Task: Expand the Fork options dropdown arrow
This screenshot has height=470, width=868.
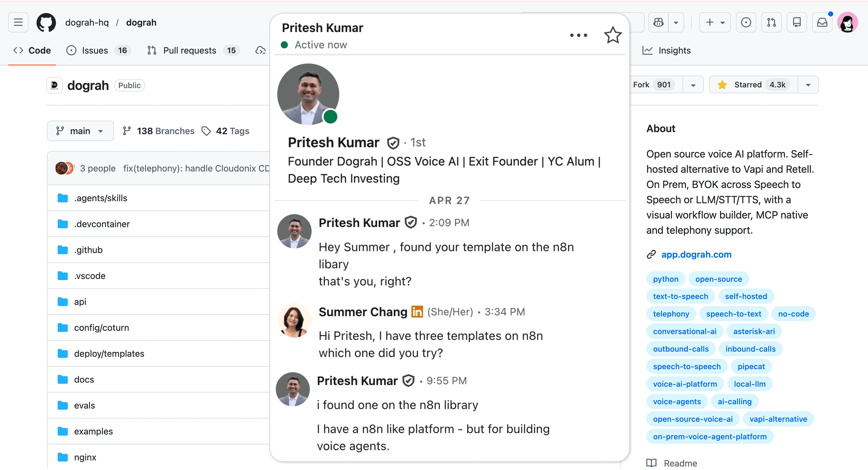Action: click(693, 85)
